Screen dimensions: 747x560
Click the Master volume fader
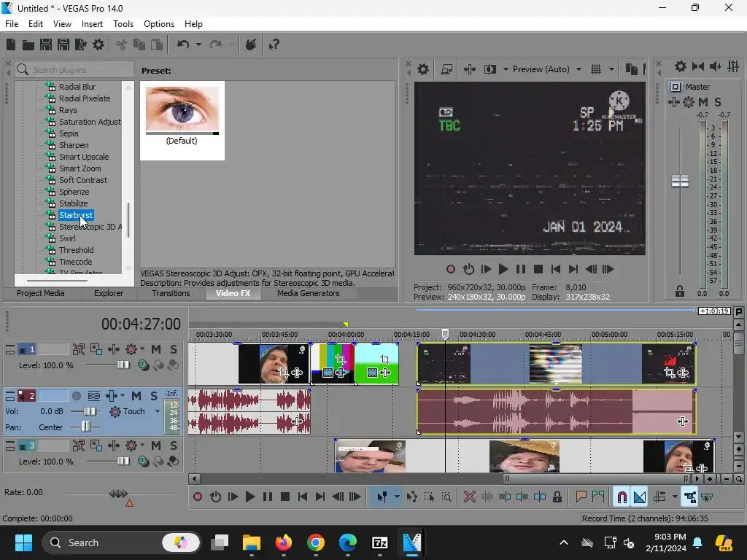(680, 181)
